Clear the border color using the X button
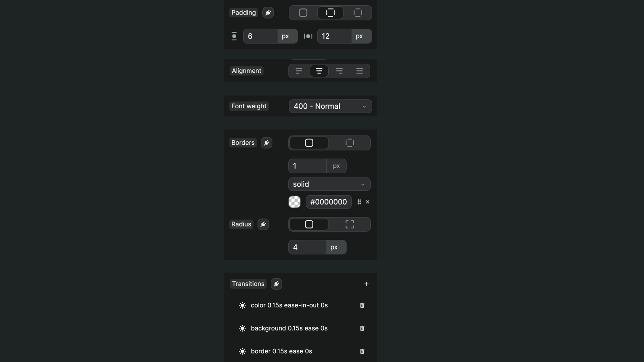 pyautogui.click(x=368, y=202)
